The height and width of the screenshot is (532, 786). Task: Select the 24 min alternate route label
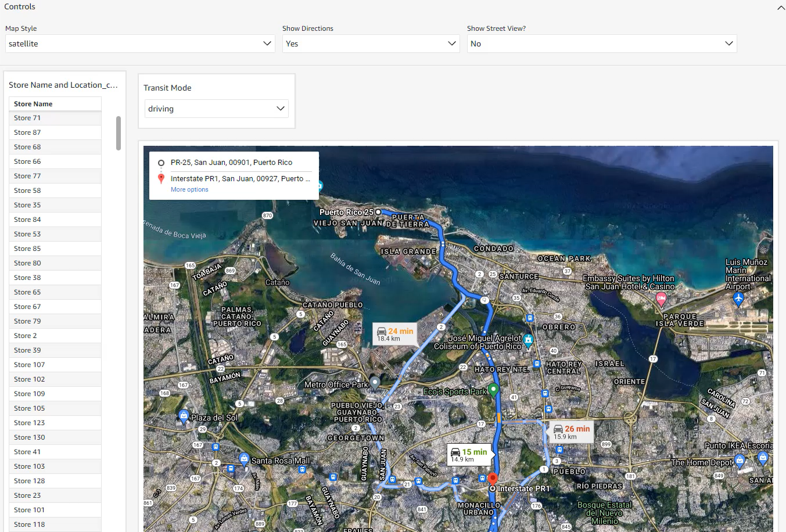click(394, 334)
